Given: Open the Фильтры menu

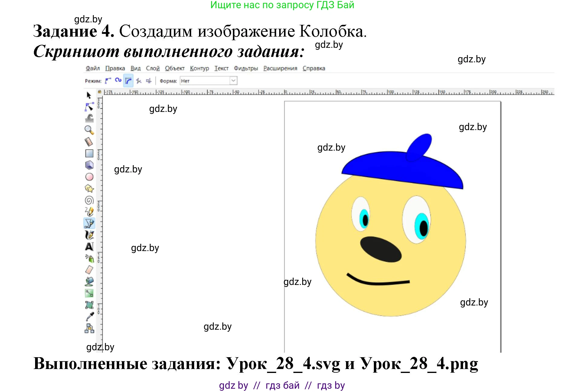Looking at the screenshot, I should pyautogui.click(x=246, y=68).
